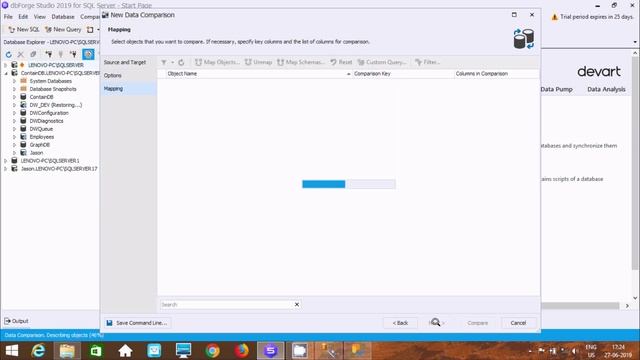The width and height of the screenshot is (640, 360).
Task: Click the Search input field
Action: (226, 304)
